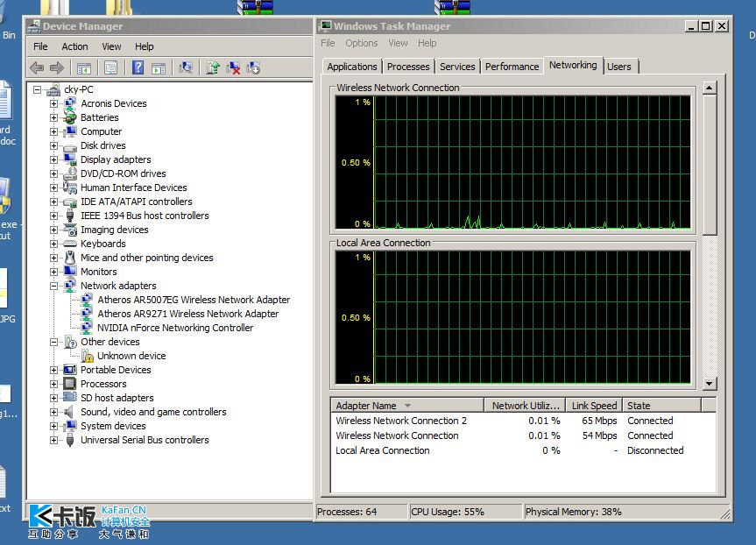Click the Uninstall device icon with red X
This screenshot has height=545, width=756.
click(233, 68)
